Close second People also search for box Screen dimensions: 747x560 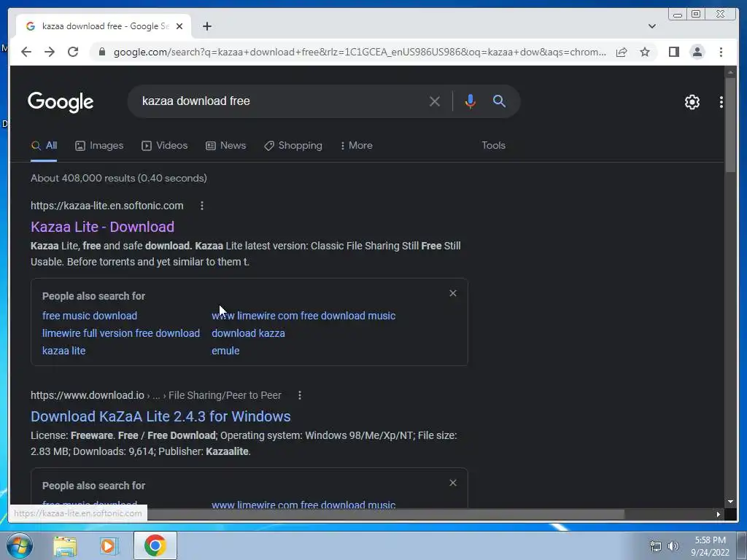pyautogui.click(x=453, y=483)
